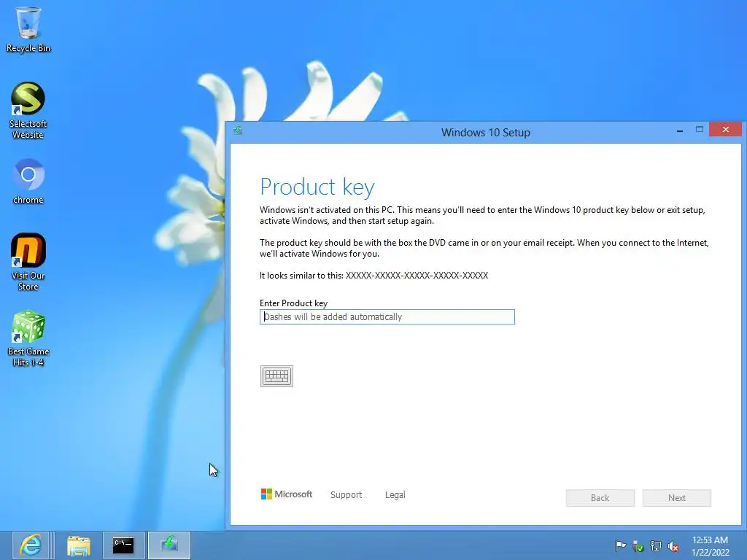Open the Legal link
Screen dimensions: 747x560
click(395, 495)
